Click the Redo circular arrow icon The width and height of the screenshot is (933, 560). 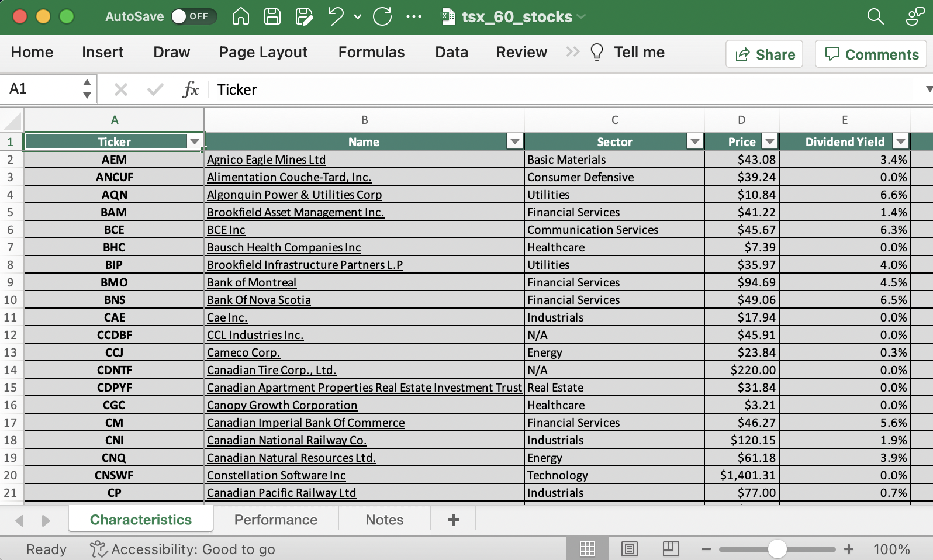[382, 16]
